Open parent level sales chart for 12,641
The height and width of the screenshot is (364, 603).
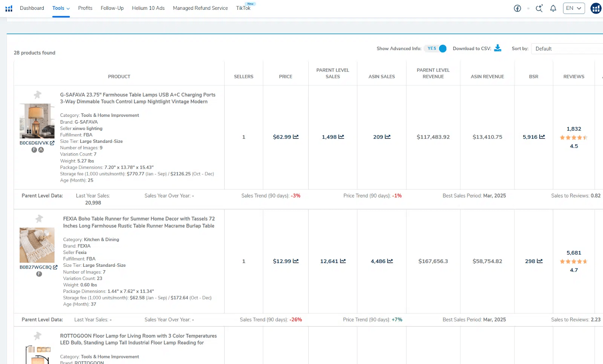click(x=343, y=261)
